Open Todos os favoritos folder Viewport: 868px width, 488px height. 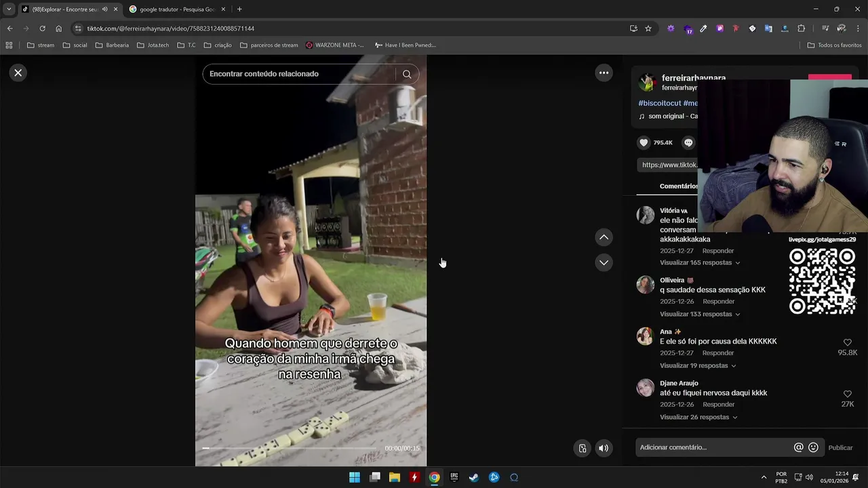point(835,45)
